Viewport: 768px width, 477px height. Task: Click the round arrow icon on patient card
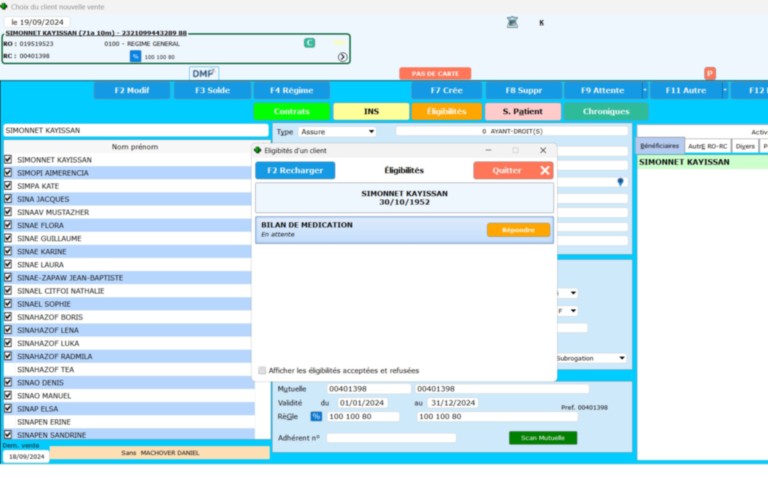click(342, 57)
